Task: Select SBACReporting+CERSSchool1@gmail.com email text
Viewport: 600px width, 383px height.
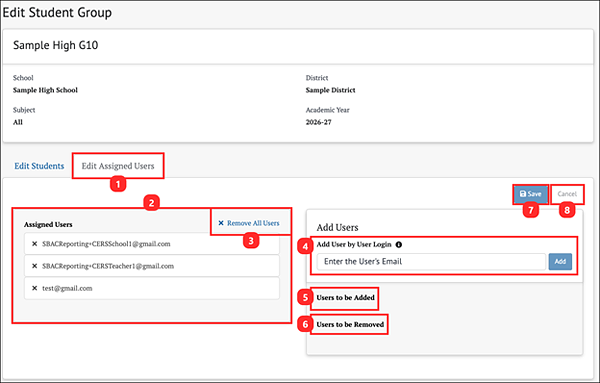Action: coord(106,244)
